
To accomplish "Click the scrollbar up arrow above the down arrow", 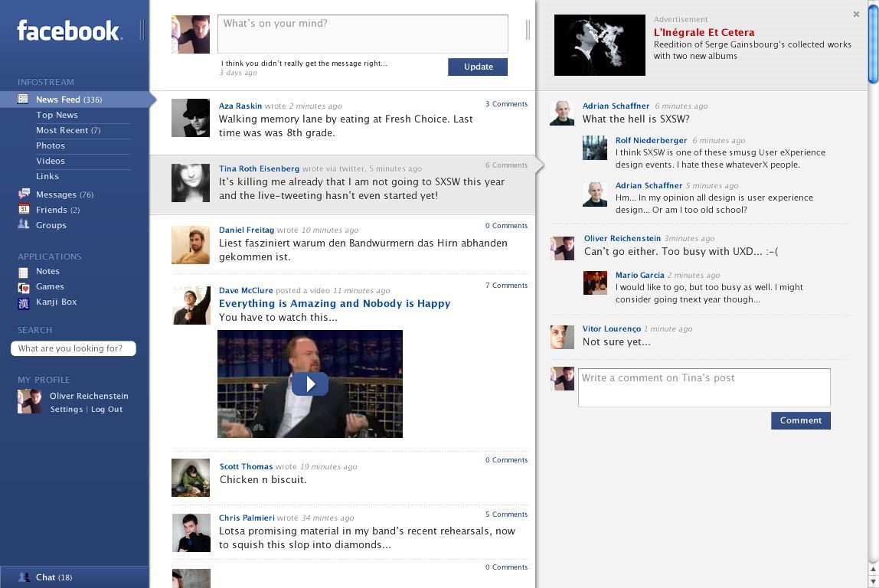I will click(873, 569).
